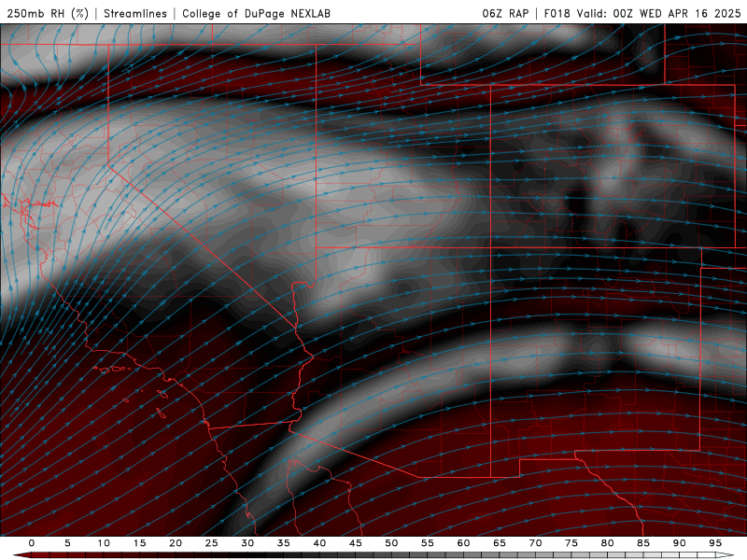Click the colorbar label '60'
The height and width of the screenshot is (560, 747).
[x=463, y=543]
